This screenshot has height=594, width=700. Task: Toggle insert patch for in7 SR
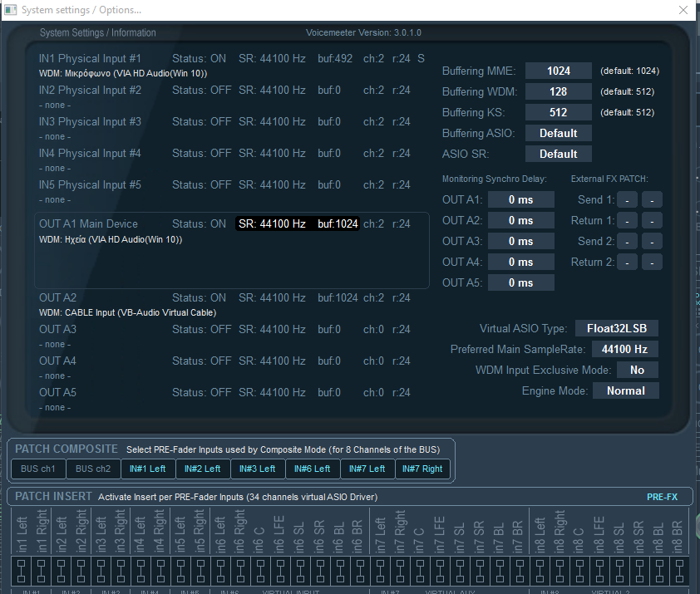[x=480, y=570]
